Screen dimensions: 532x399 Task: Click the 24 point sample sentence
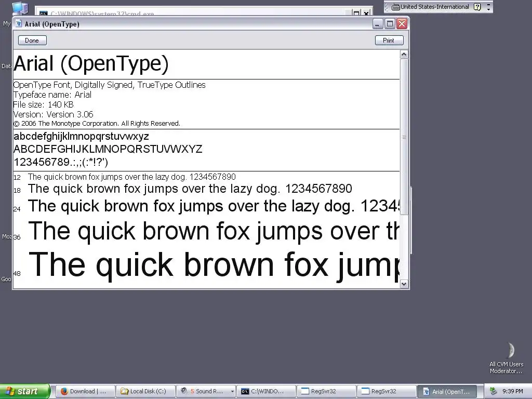tap(214, 206)
